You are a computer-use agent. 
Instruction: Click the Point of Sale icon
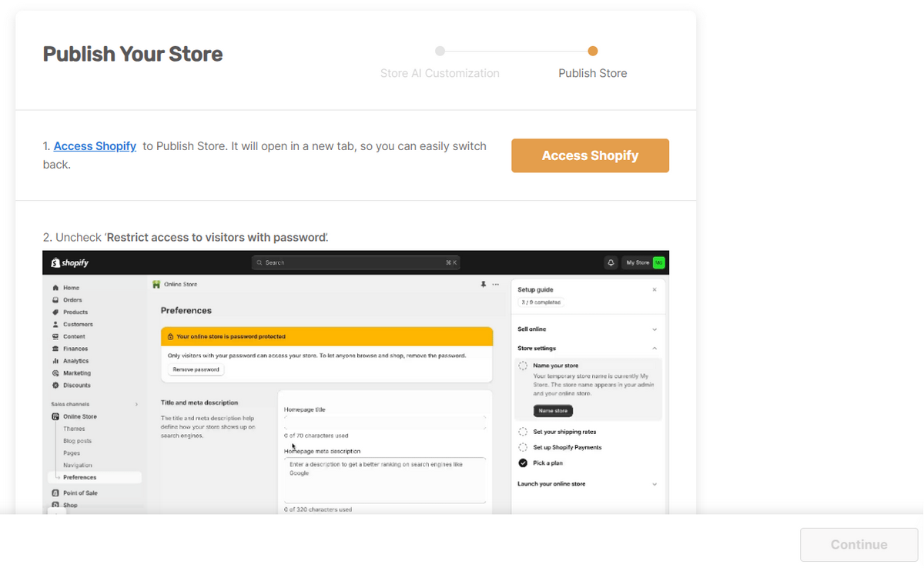55,493
